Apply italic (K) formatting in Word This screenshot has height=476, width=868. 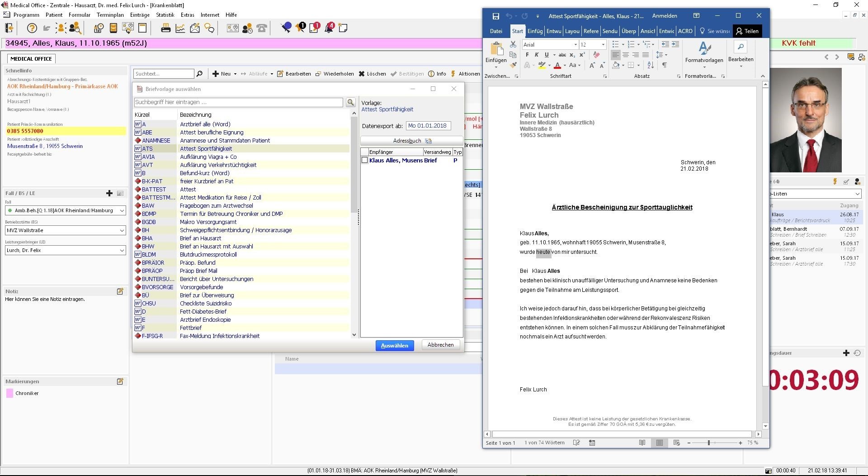pyautogui.click(x=537, y=55)
